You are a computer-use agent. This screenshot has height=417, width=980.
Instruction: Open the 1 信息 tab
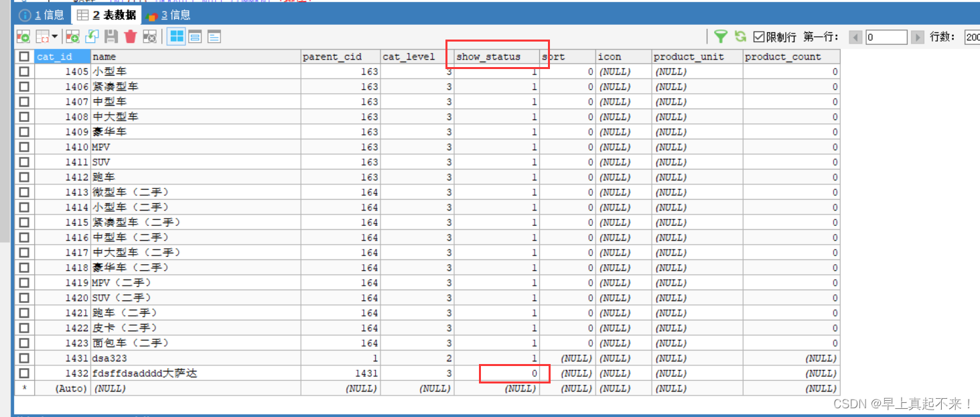tap(42, 15)
